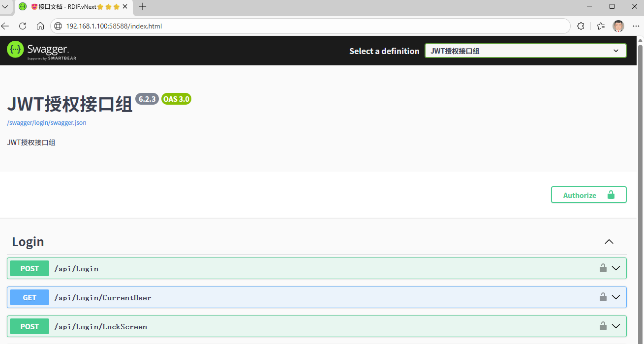View site information globe icon
644x344 pixels.
coord(58,26)
